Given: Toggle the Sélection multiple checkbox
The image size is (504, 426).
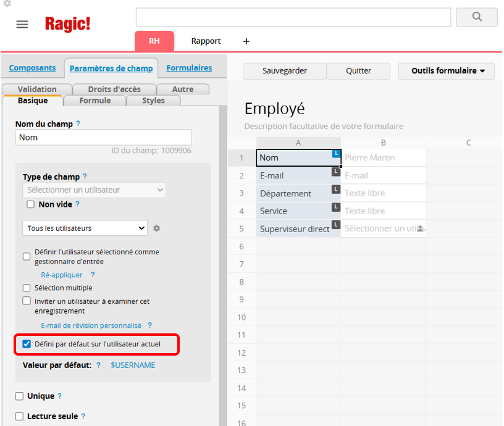Looking at the screenshot, I should pyautogui.click(x=27, y=288).
